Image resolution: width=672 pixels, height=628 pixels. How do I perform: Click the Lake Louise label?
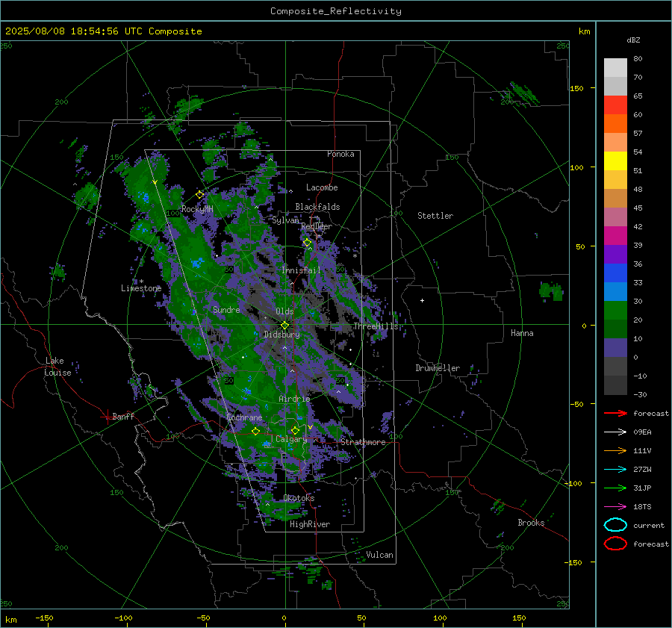(57, 367)
